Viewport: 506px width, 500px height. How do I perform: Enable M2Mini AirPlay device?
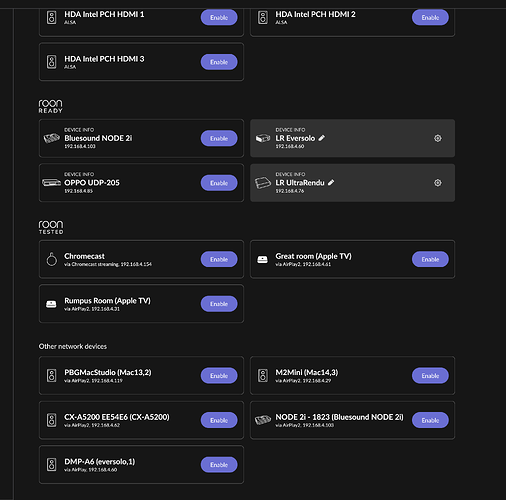coord(430,376)
